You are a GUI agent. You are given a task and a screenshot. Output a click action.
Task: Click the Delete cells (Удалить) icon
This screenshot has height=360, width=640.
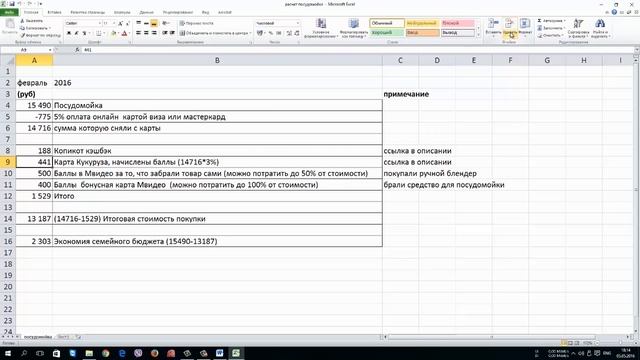[509, 24]
